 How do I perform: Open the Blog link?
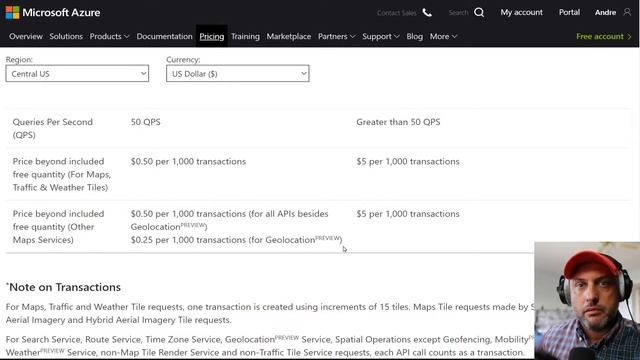415,36
